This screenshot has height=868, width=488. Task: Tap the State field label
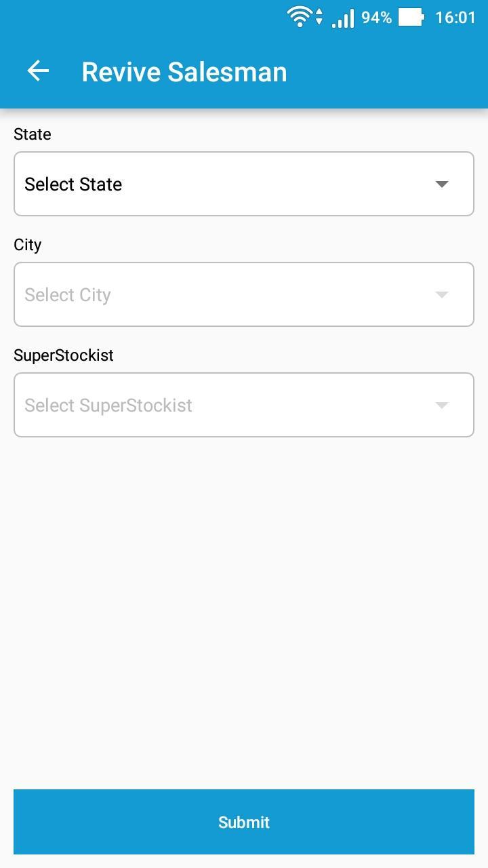tap(33, 134)
